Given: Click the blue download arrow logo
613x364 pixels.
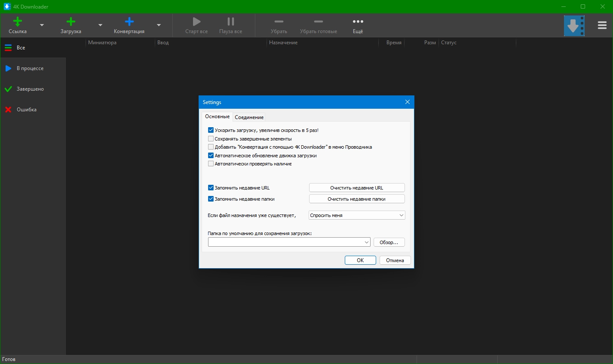Looking at the screenshot, I should tap(574, 26).
